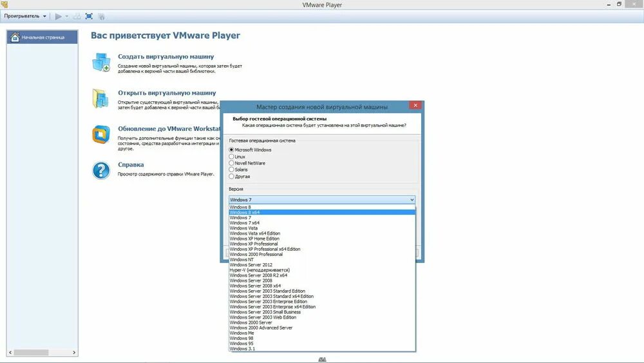Choose Windows 3.1 entry
Viewport: 644px width, 363px height.
322,349
